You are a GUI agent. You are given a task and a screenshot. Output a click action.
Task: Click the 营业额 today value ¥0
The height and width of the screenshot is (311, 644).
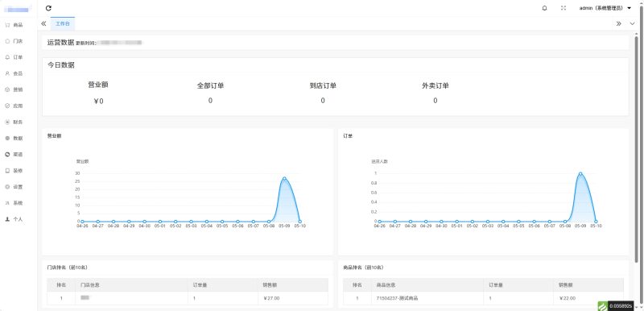click(98, 101)
